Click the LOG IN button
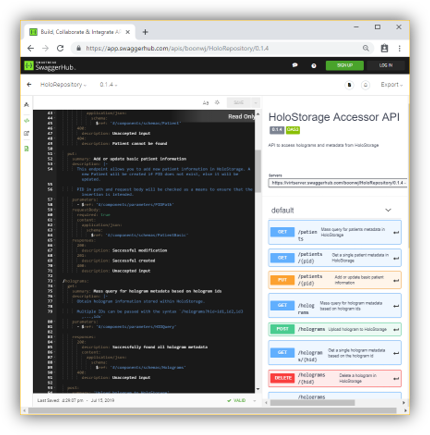Image resolution: width=430 pixels, height=435 pixels. click(386, 65)
